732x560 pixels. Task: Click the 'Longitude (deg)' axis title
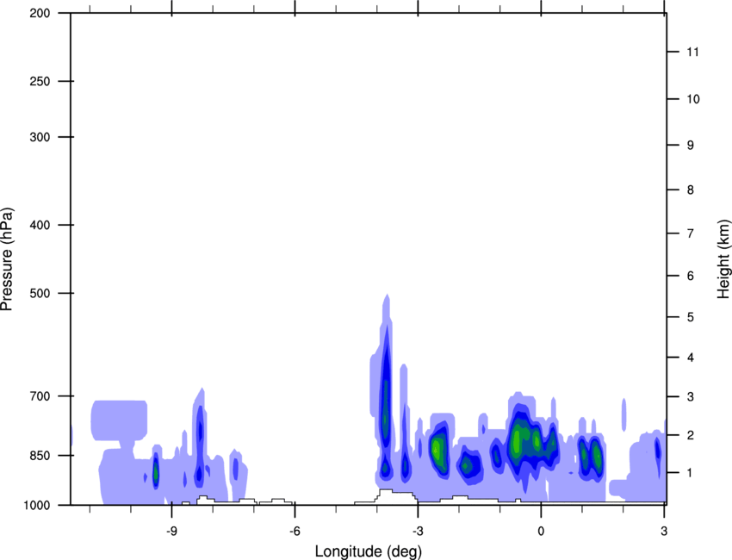(x=369, y=551)
